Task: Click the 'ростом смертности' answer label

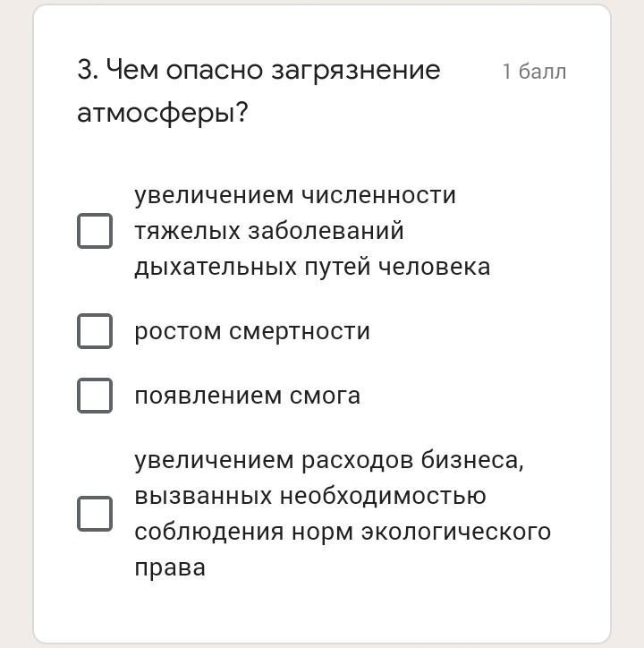Action: click(252, 331)
